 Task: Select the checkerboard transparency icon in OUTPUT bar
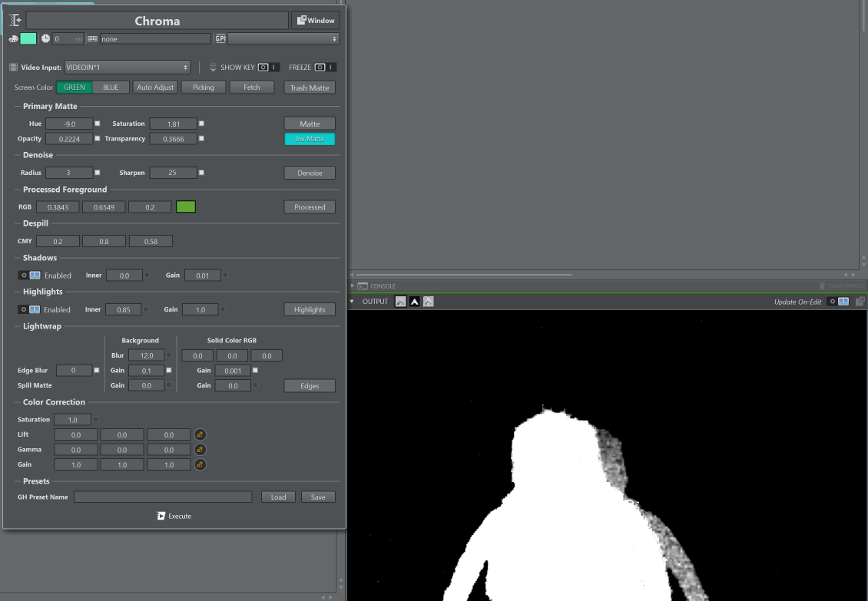[x=429, y=302]
